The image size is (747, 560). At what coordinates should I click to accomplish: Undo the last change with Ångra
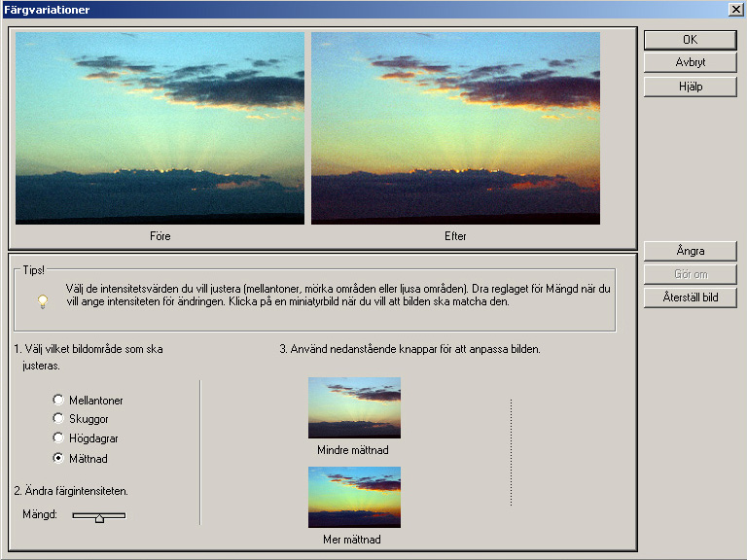(690, 251)
